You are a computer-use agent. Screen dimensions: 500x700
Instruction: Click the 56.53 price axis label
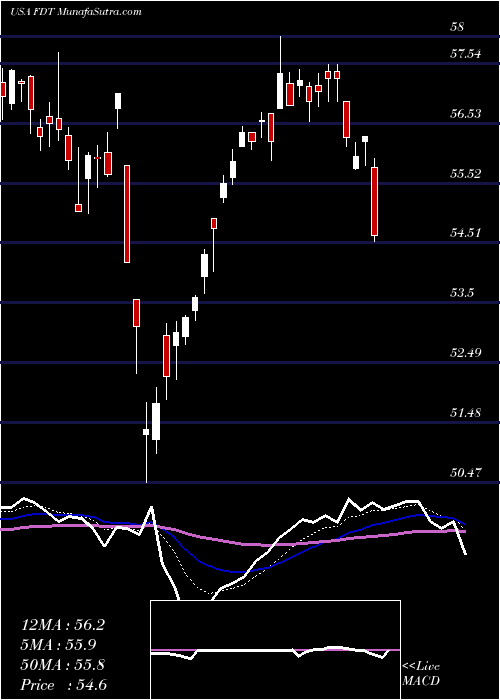tap(467, 113)
